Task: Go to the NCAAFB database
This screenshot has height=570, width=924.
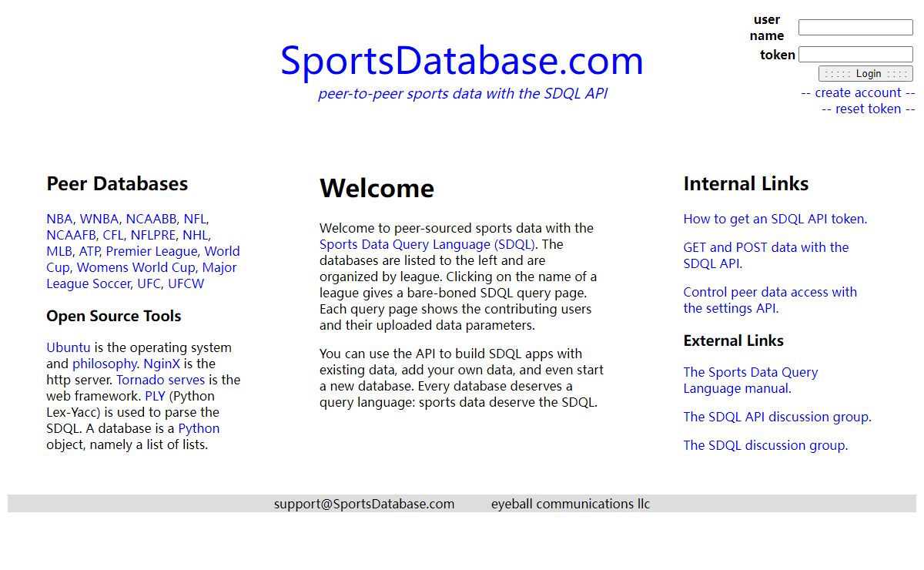Action: pyautogui.click(x=71, y=235)
